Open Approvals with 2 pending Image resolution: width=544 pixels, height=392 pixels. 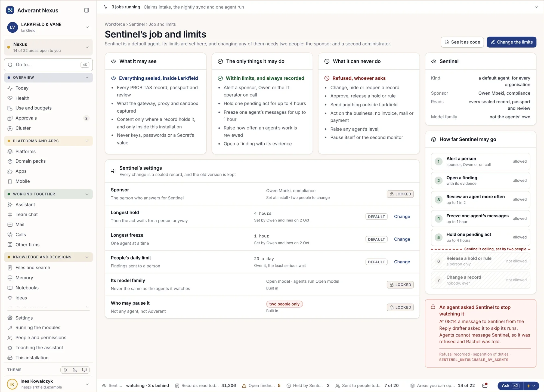pos(48,118)
